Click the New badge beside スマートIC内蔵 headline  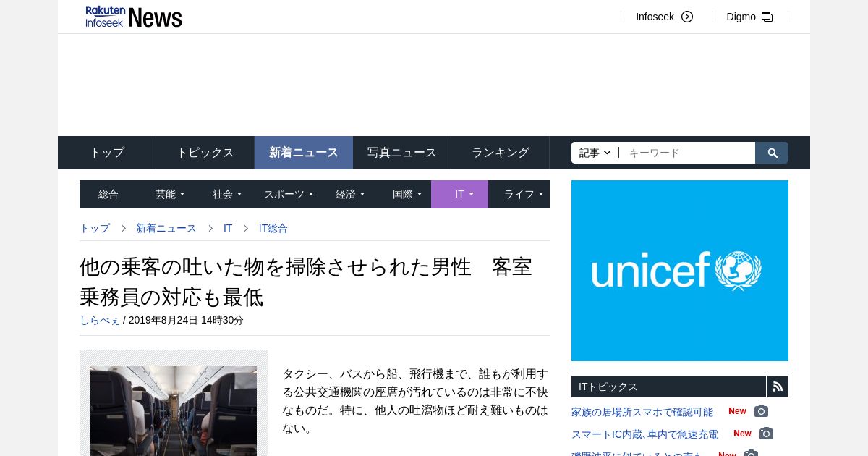point(742,434)
